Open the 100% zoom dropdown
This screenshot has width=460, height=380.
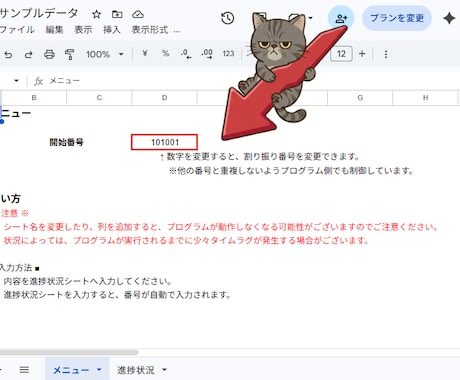(105, 54)
